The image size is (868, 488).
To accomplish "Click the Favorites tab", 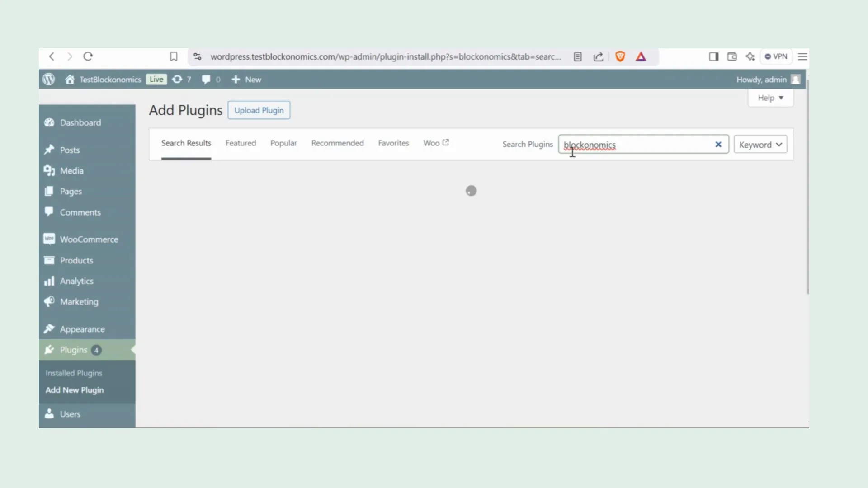I will pyautogui.click(x=393, y=143).
